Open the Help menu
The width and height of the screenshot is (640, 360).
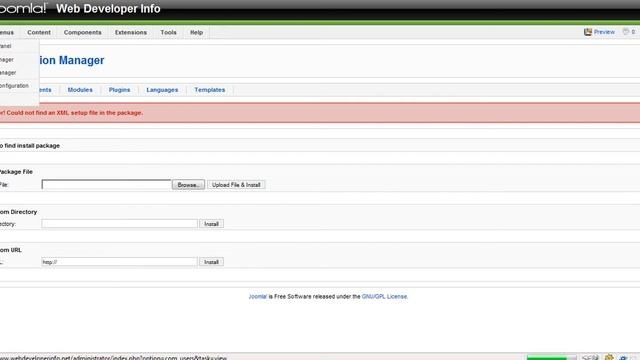(196, 32)
